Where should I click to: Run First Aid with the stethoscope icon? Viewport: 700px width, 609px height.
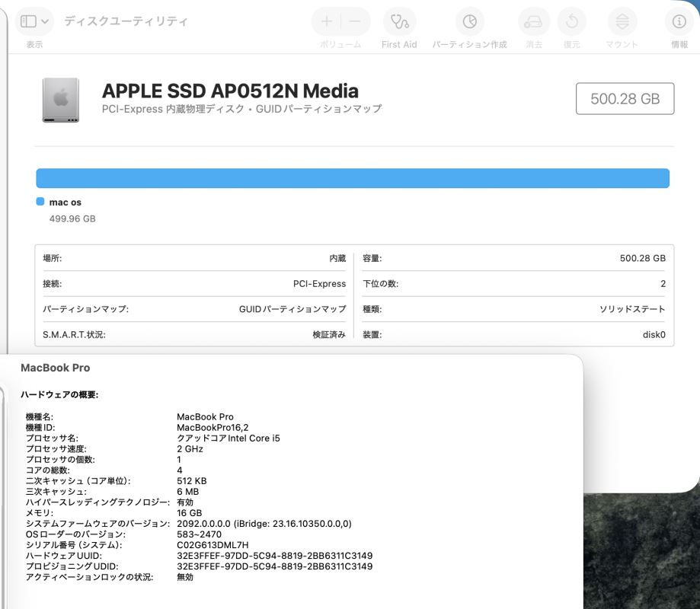tap(398, 22)
